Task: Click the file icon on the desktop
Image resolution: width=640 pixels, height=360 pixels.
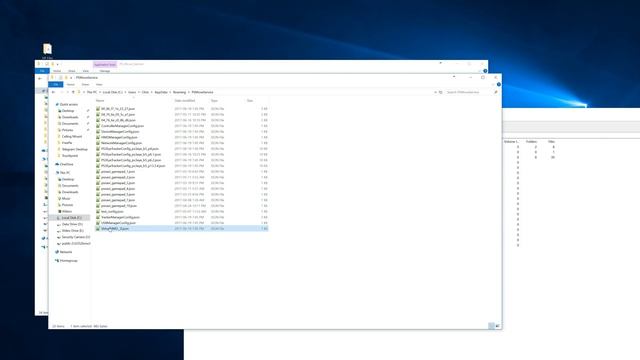Action: 47,49
